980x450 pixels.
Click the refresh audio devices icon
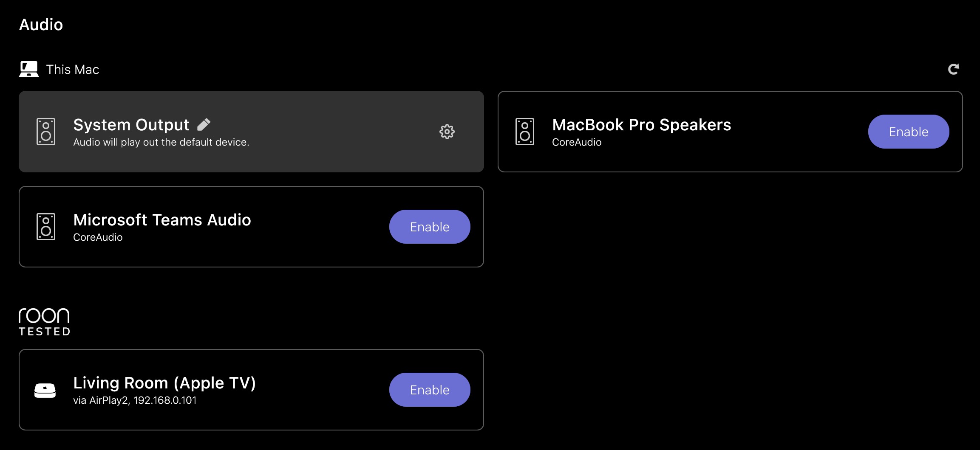pos(953,69)
